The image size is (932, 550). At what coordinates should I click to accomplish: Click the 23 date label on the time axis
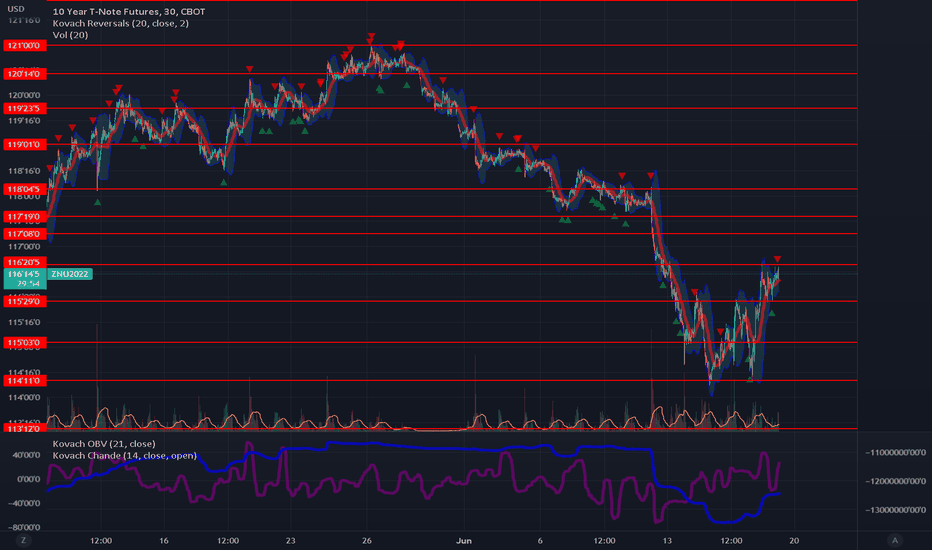[x=290, y=540]
